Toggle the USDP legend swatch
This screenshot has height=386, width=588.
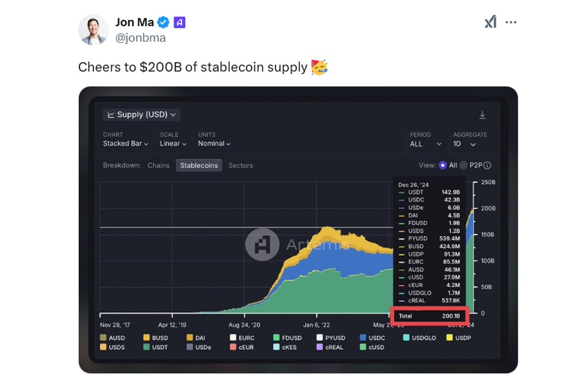(x=450, y=337)
